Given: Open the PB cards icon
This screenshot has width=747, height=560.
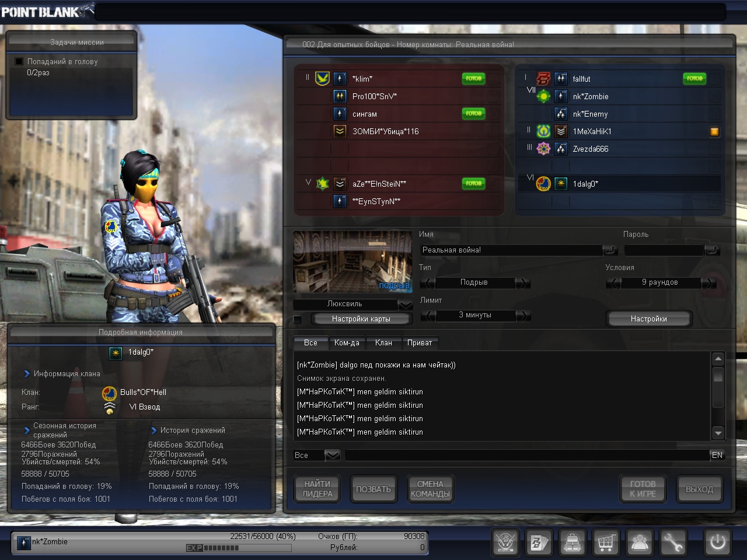Looking at the screenshot, I should [539, 542].
